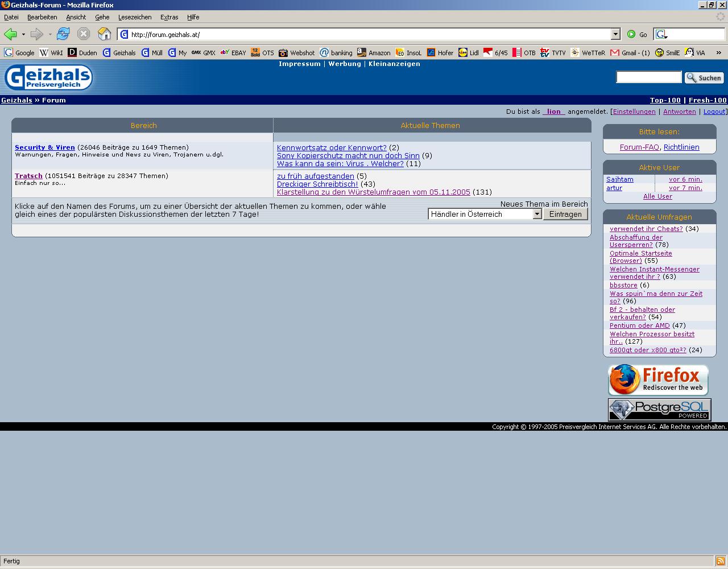Open the Lesezeichen menu
The height and width of the screenshot is (569, 728).
pos(135,17)
